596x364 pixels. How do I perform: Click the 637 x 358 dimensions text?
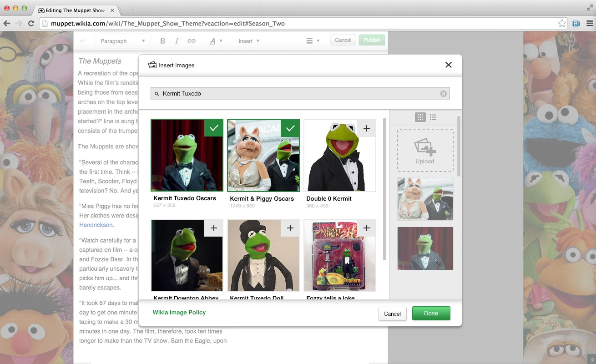coord(165,206)
